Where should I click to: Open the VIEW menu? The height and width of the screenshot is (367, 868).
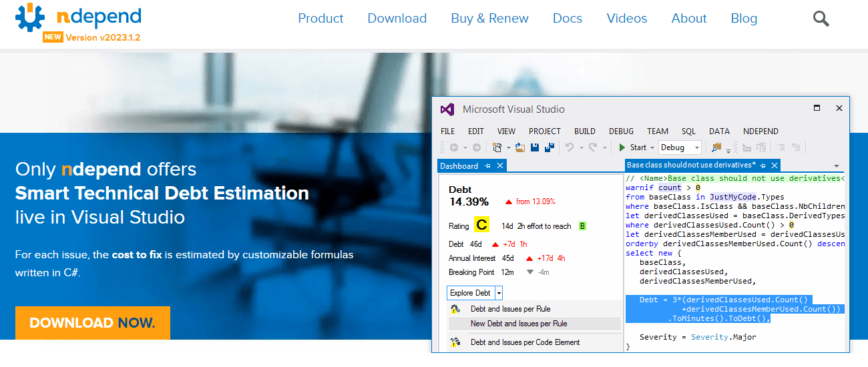[506, 131]
